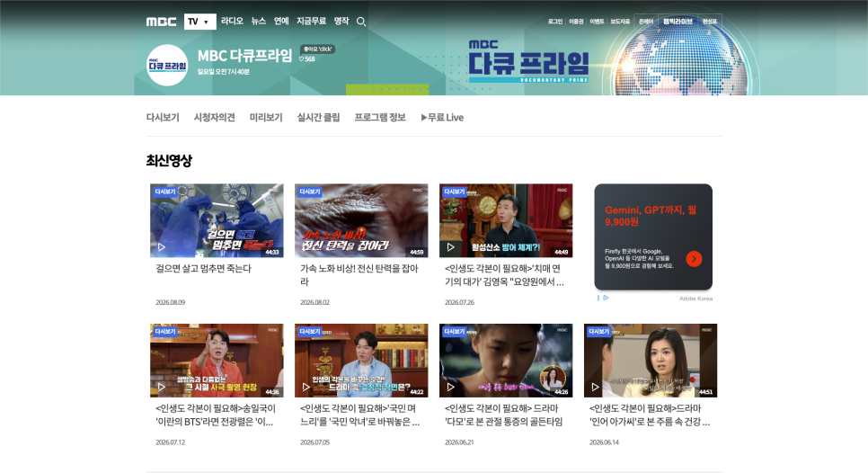Image resolution: width=868 pixels, height=473 pixels.
Task: Click title 걸으면 살고 멈추면 죽는다
Action: pos(203,269)
